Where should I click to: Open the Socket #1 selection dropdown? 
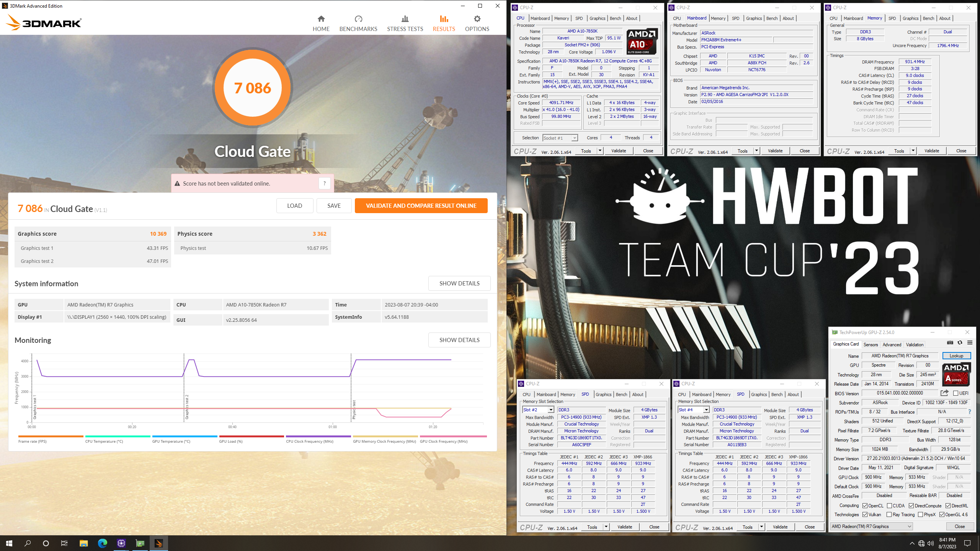(x=560, y=138)
